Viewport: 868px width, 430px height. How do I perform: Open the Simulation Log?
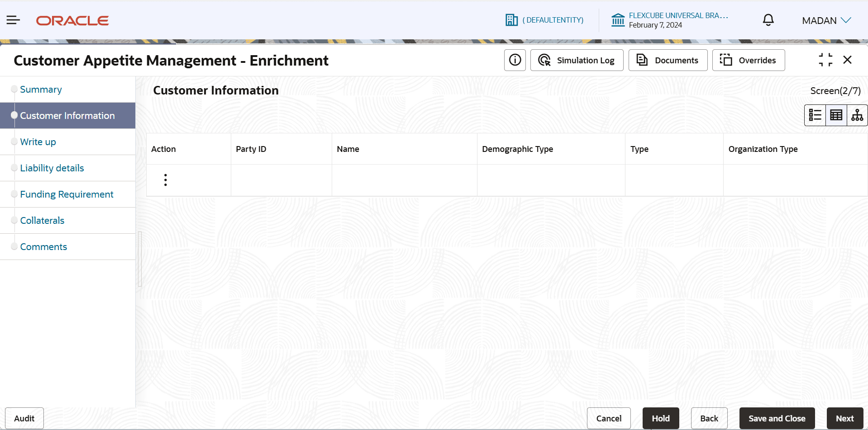tap(577, 60)
